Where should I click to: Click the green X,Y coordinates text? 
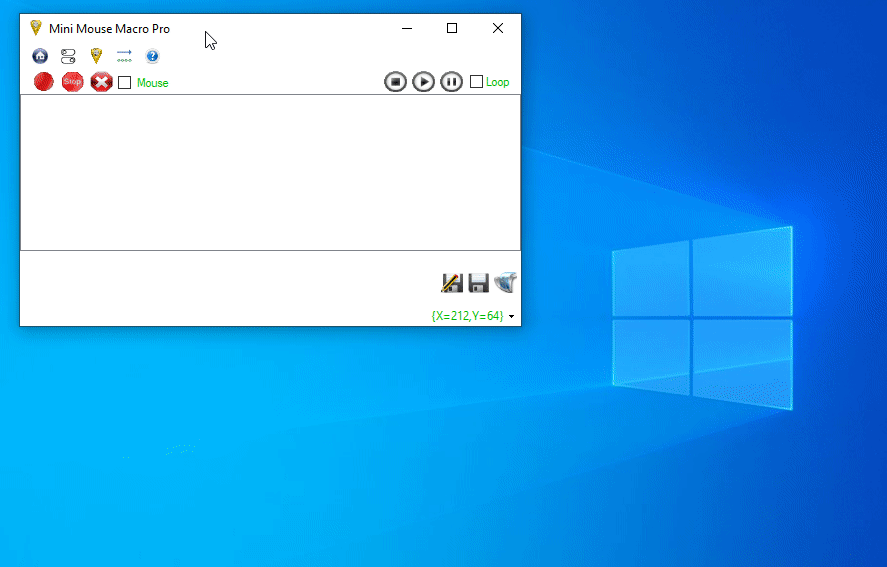point(467,316)
